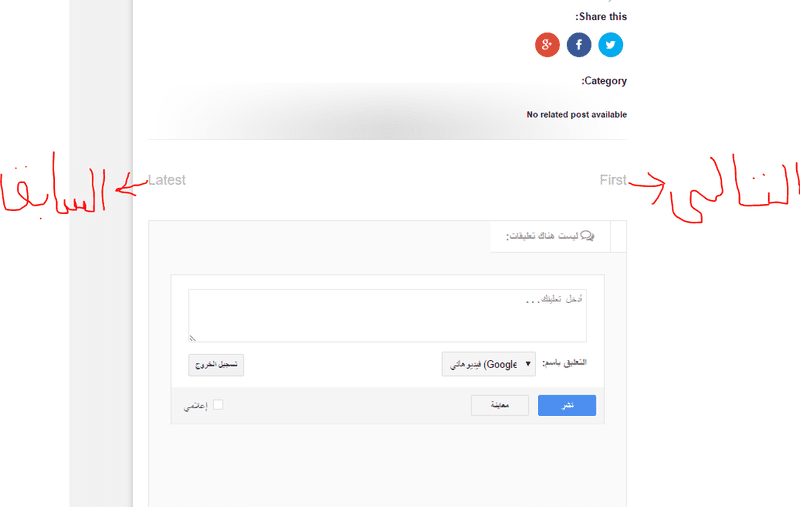The width and height of the screenshot is (800, 507).
Task: Focus the أدخل تعليقك comment text box
Action: pyautogui.click(x=387, y=316)
